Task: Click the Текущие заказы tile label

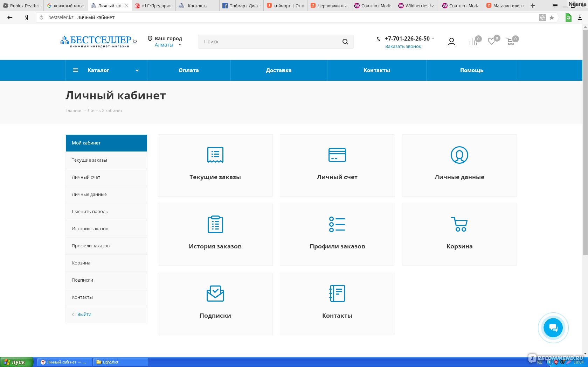Action: (x=215, y=177)
